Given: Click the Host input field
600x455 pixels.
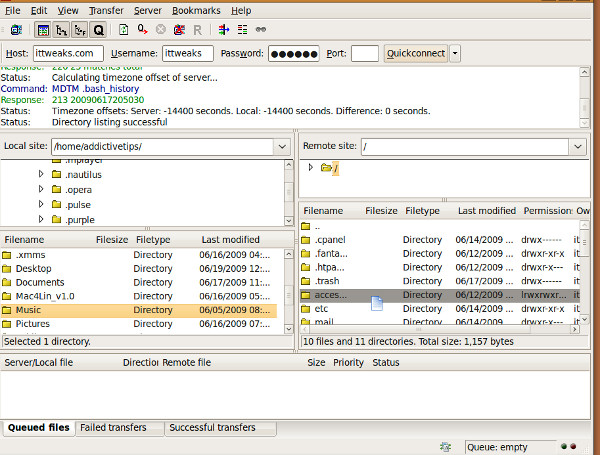Looking at the screenshot, I should (x=68, y=53).
